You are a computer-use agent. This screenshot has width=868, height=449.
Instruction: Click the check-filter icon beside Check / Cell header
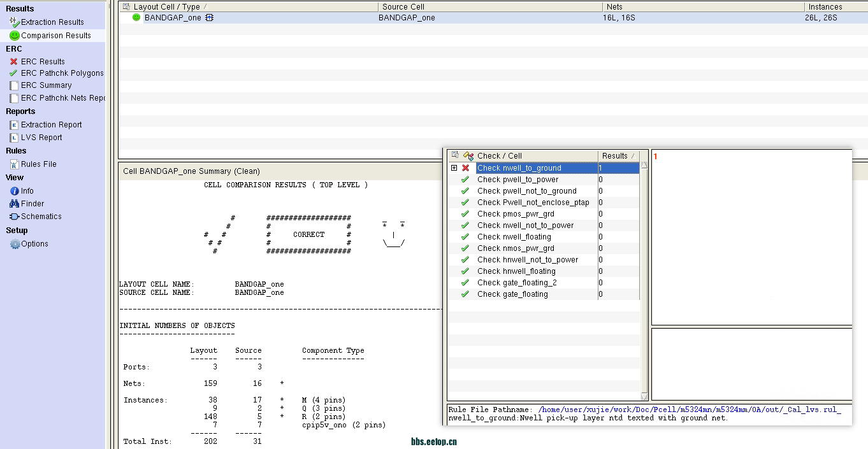pos(468,155)
